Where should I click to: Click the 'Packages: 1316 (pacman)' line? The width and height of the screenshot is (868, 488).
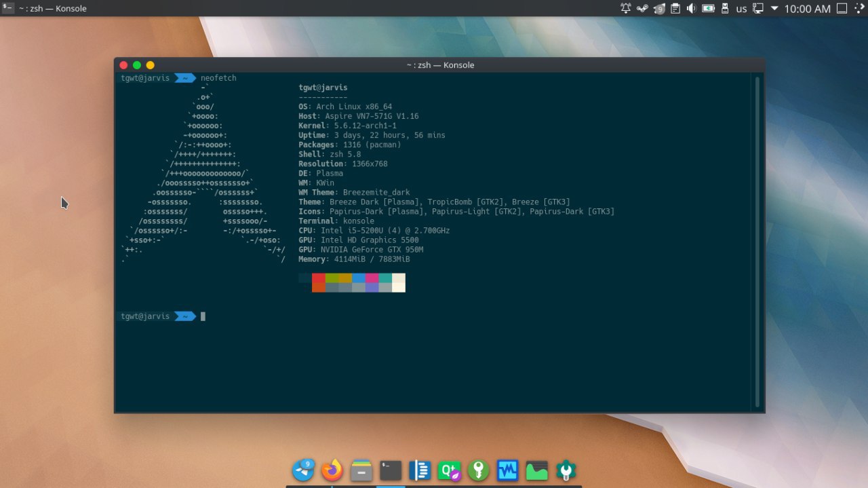(x=350, y=145)
